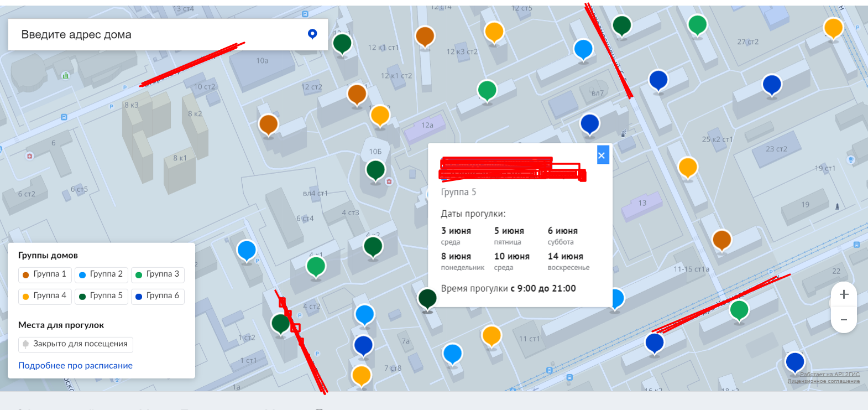Screen dimensions: 868x410
Task: Open Подробнее про расписание link
Action: point(75,366)
